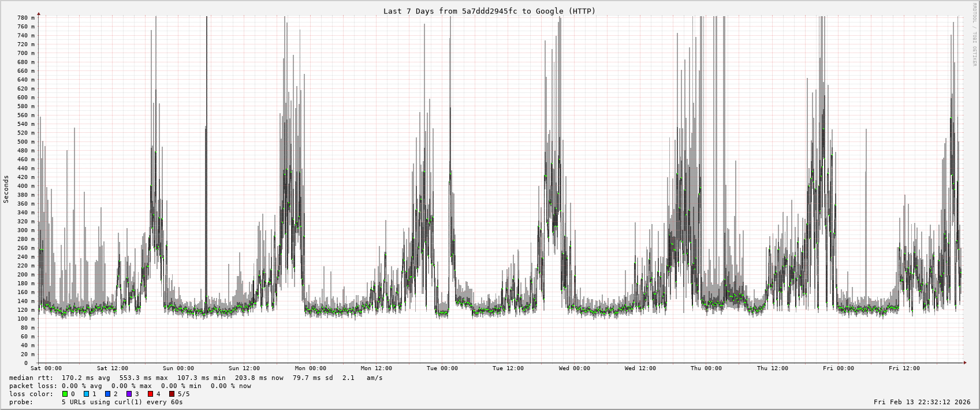This screenshot has height=410, width=980.
Task: Click the 'Wed 00:00' time axis label
Action: pos(574,368)
